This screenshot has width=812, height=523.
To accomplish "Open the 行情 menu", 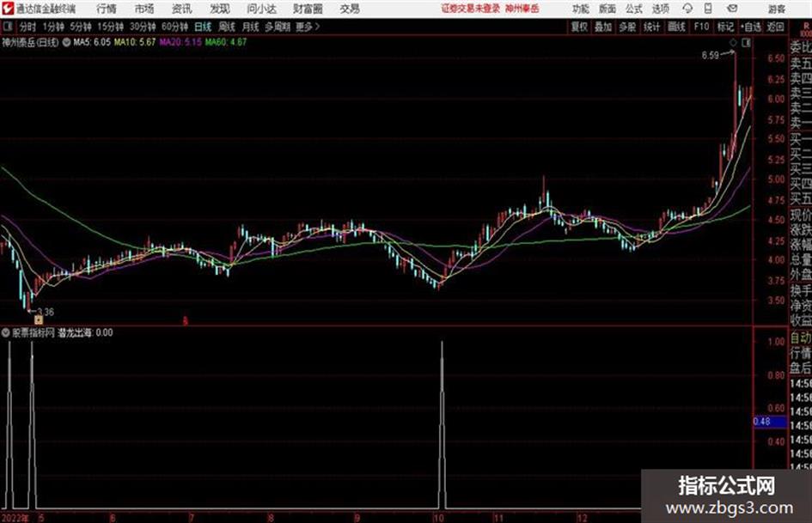I will [x=107, y=9].
